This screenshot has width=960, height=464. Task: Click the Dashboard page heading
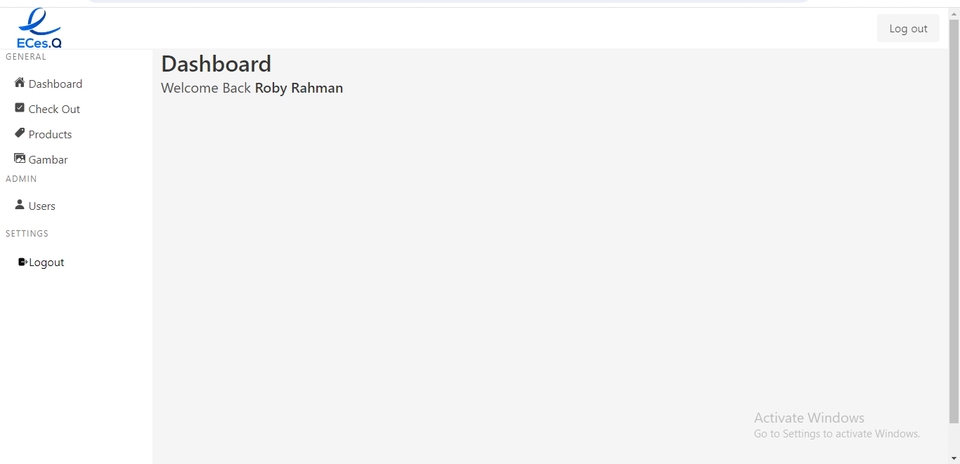tap(216, 64)
